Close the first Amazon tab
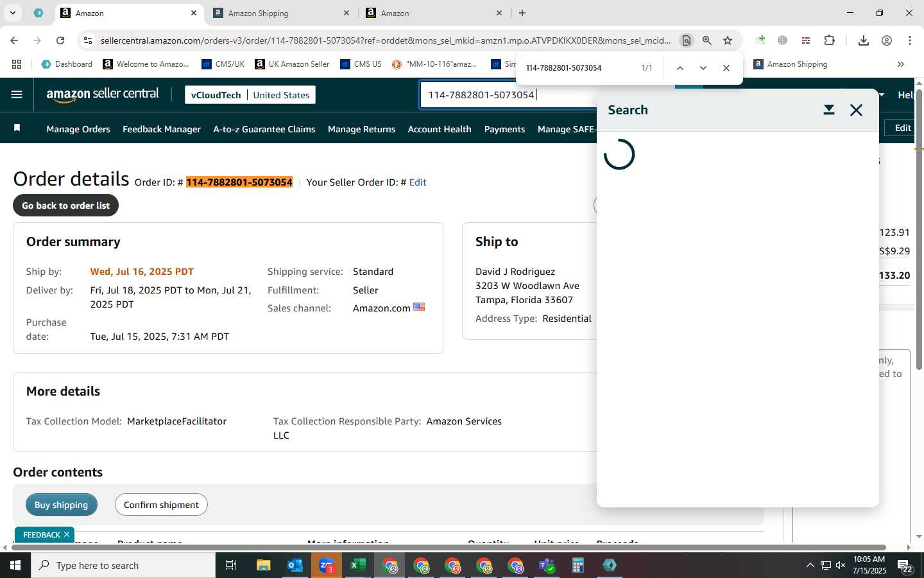This screenshot has width=924, height=578. [x=194, y=13]
